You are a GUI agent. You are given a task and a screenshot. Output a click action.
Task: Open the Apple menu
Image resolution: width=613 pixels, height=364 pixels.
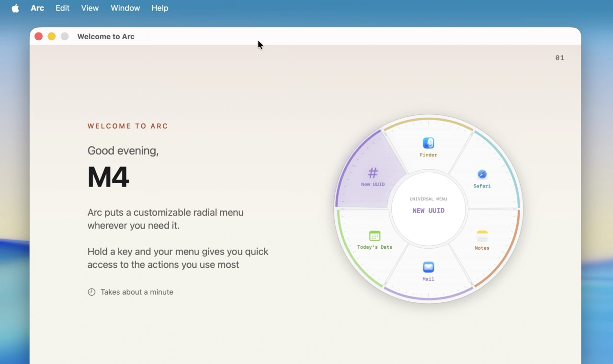click(x=15, y=8)
